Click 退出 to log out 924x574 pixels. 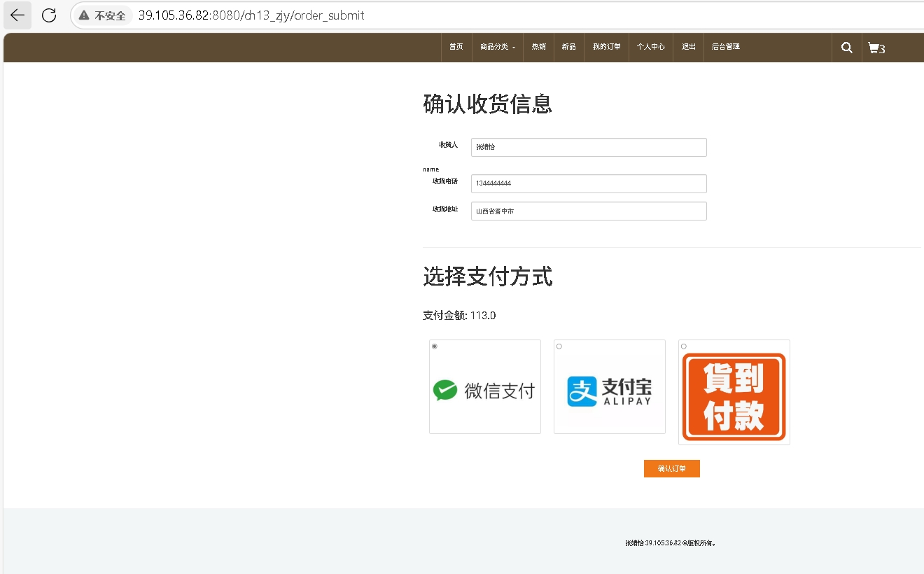689,47
